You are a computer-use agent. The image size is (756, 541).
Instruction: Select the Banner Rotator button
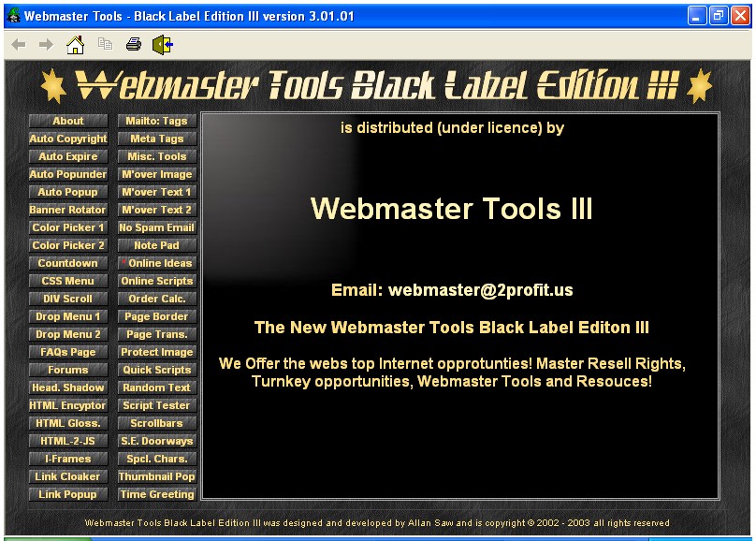click(x=68, y=210)
